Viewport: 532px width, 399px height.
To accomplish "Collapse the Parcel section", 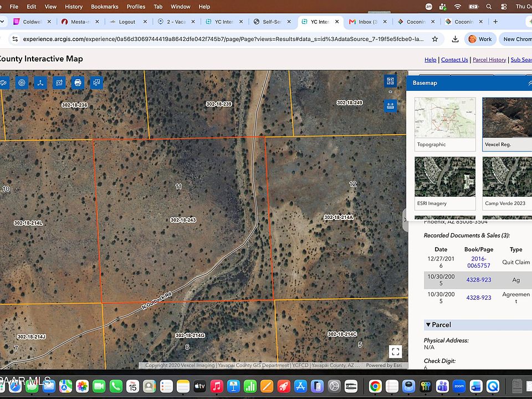I will 428,325.
